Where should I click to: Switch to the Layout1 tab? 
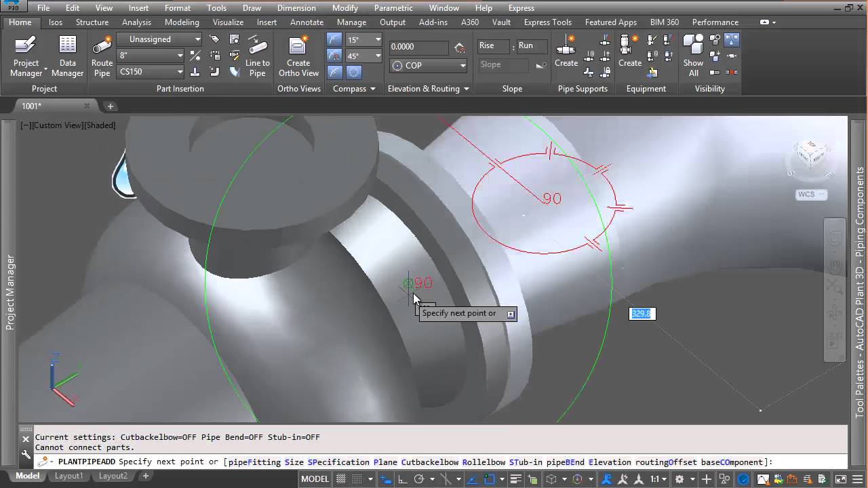[x=68, y=476]
